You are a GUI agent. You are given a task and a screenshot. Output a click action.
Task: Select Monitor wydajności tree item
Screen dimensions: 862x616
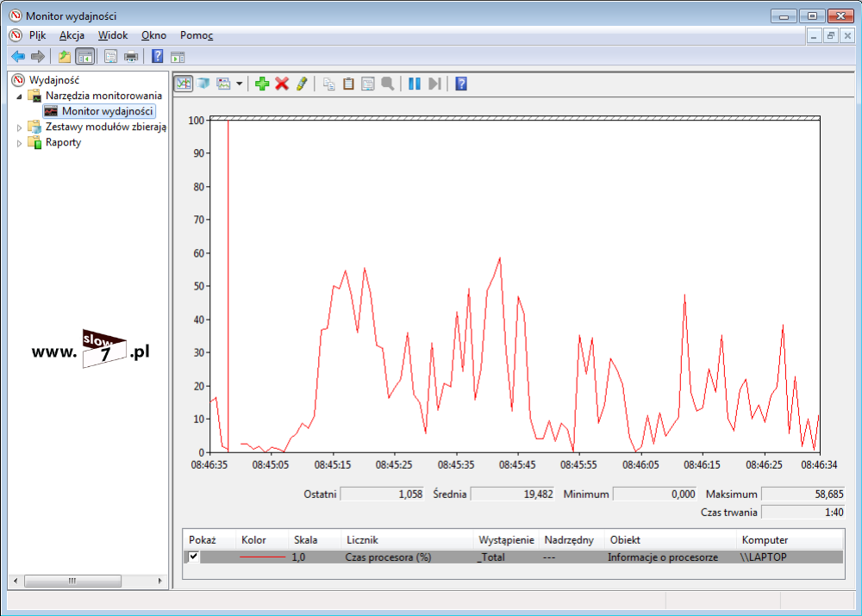click(107, 111)
